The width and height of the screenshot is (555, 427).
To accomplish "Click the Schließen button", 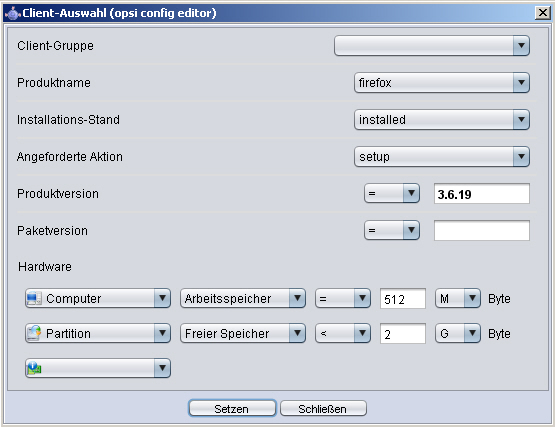I will coord(323,409).
